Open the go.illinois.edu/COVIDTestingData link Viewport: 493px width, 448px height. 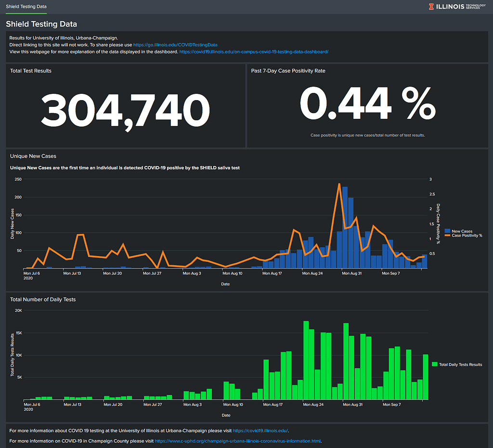pos(175,45)
